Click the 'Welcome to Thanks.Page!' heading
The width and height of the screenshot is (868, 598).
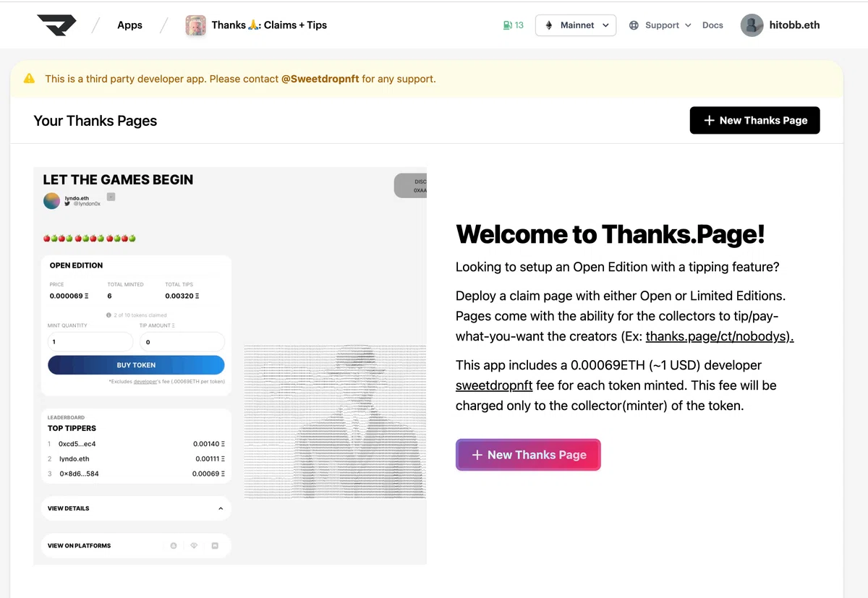point(610,234)
